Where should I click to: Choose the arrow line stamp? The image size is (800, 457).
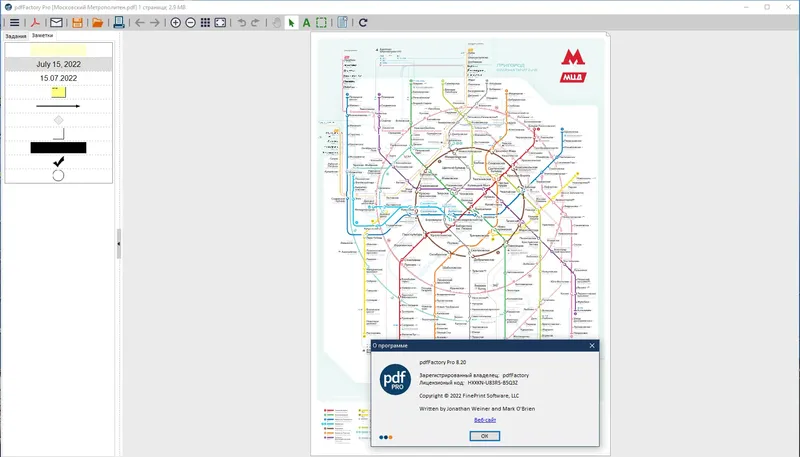point(58,106)
